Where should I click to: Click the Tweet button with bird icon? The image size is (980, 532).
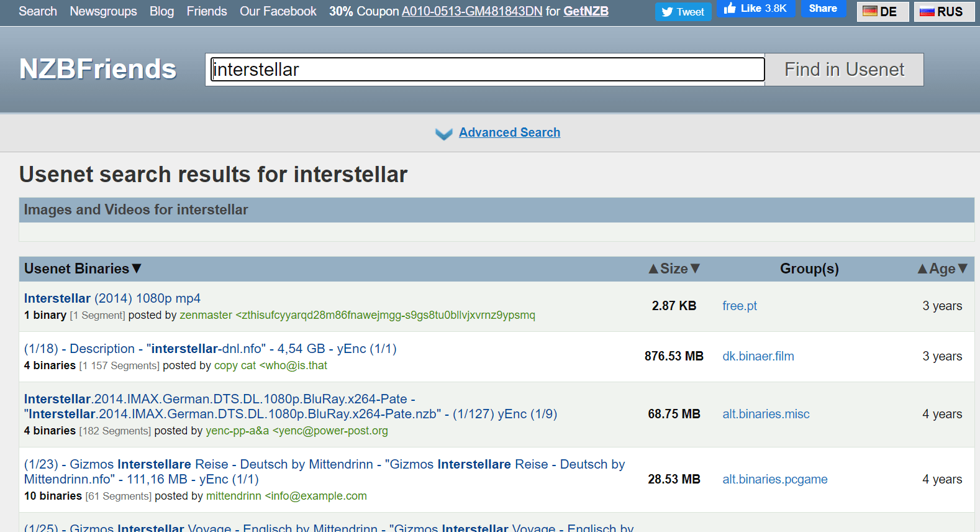(x=683, y=12)
